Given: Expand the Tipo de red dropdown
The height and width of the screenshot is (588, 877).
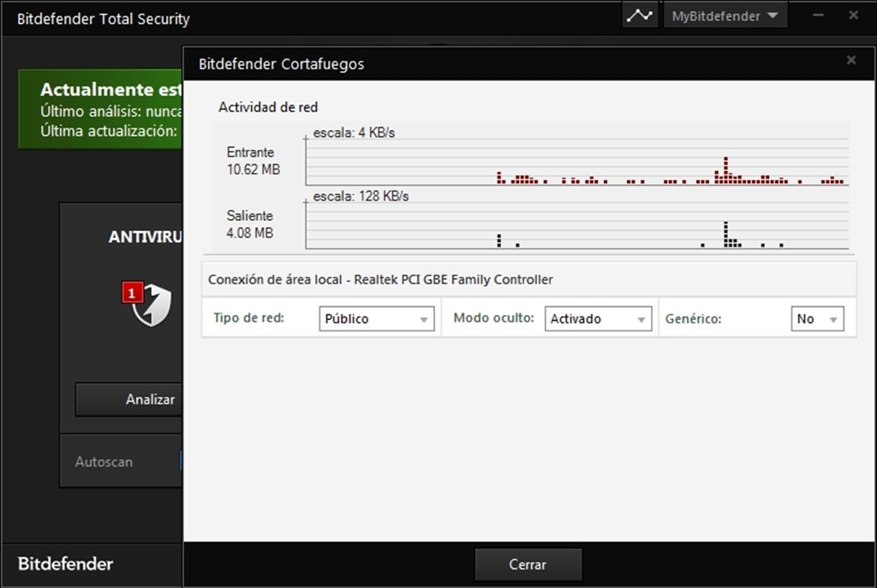Looking at the screenshot, I should (377, 318).
